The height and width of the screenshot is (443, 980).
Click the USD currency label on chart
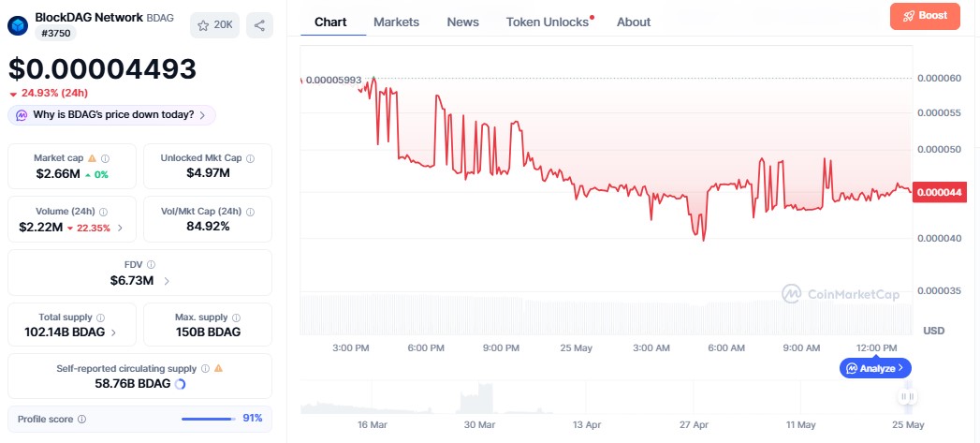pyautogui.click(x=934, y=331)
